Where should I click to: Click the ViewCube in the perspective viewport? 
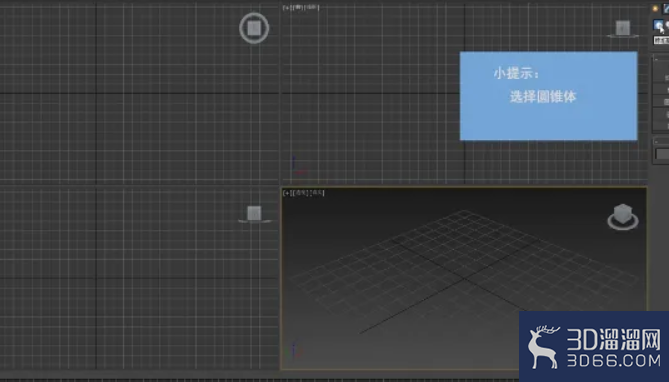click(622, 217)
